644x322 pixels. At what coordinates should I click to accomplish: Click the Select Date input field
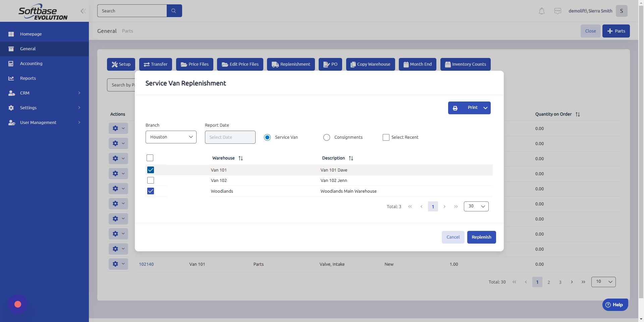pos(230,137)
